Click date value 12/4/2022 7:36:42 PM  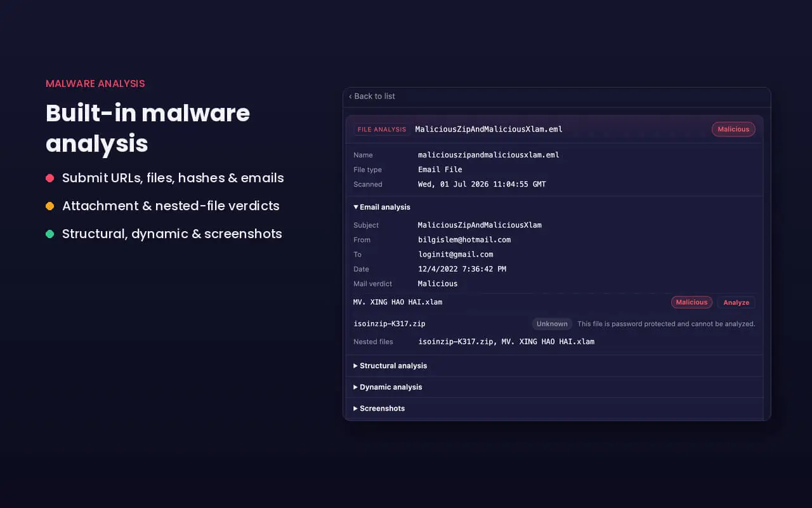[x=462, y=269]
